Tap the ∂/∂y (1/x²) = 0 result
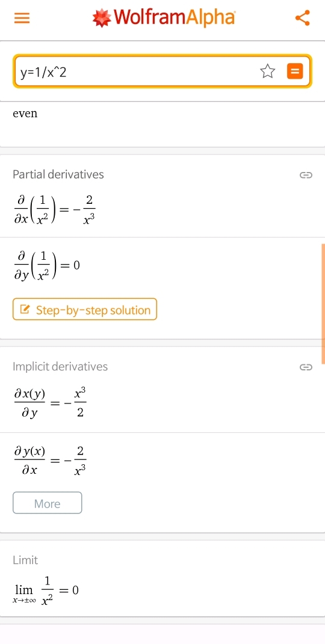 [x=47, y=265]
